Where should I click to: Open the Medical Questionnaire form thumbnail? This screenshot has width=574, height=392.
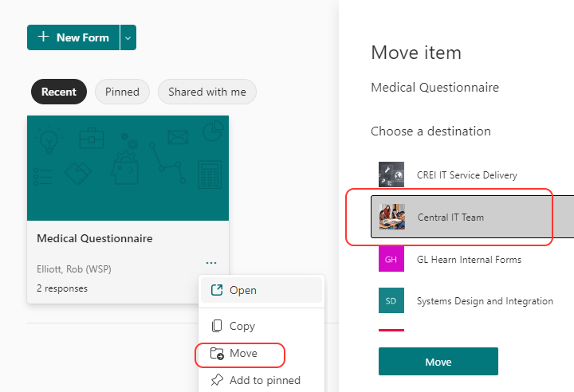point(128,168)
